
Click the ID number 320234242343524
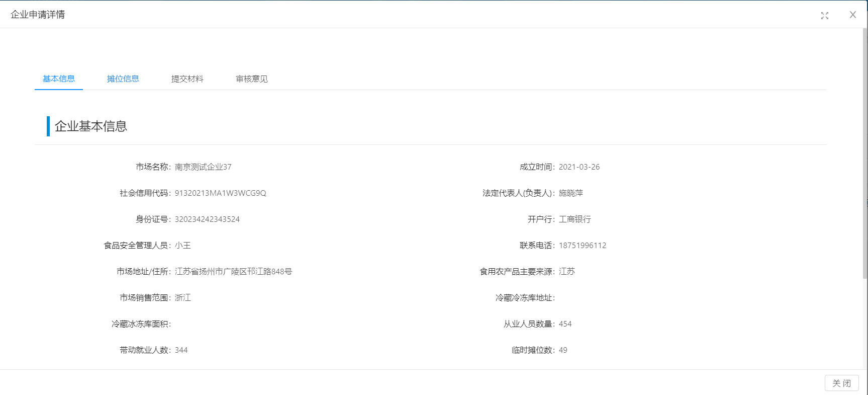tap(207, 219)
